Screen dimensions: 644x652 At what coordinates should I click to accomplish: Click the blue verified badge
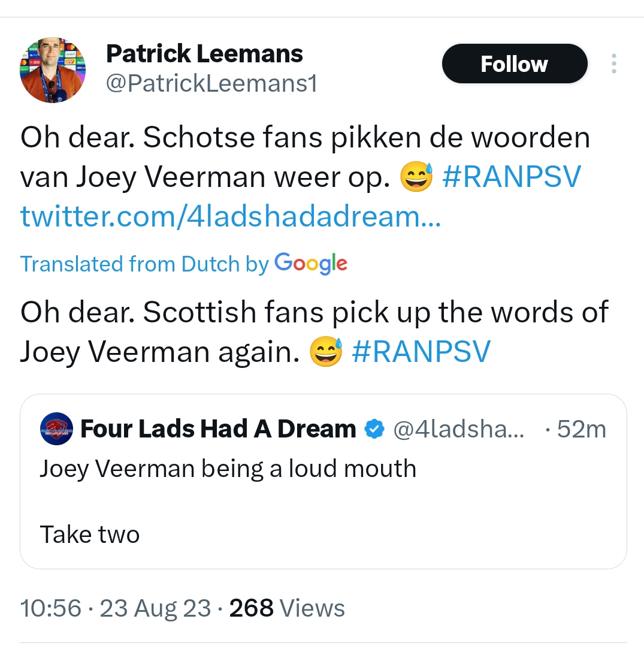pos(374,429)
